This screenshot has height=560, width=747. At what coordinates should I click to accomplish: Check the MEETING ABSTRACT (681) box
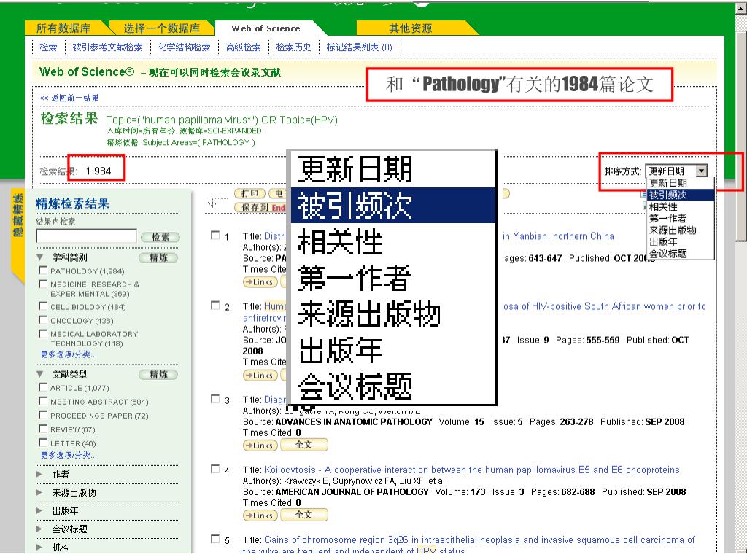coord(43,401)
